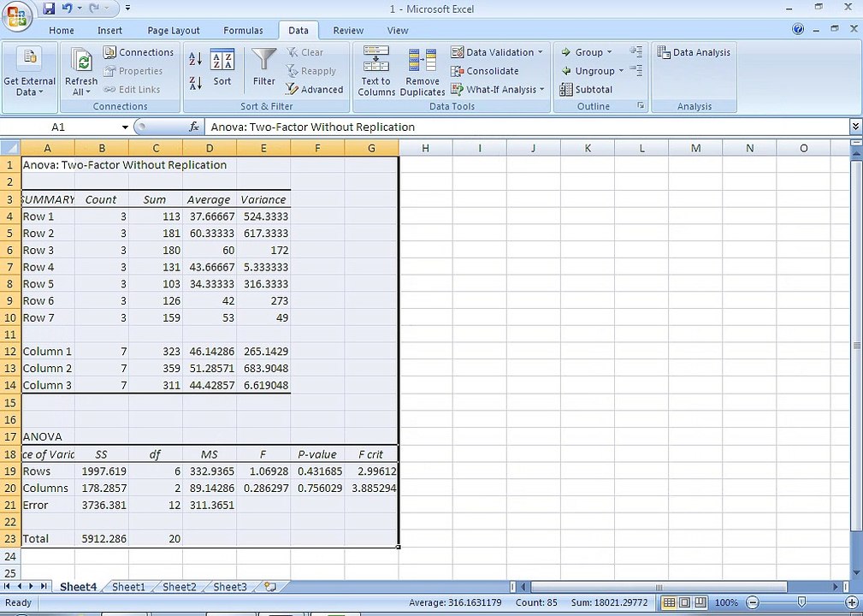The image size is (863, 616).
Task: Expand the Data Validation dropdown
Action: [541, 52]
